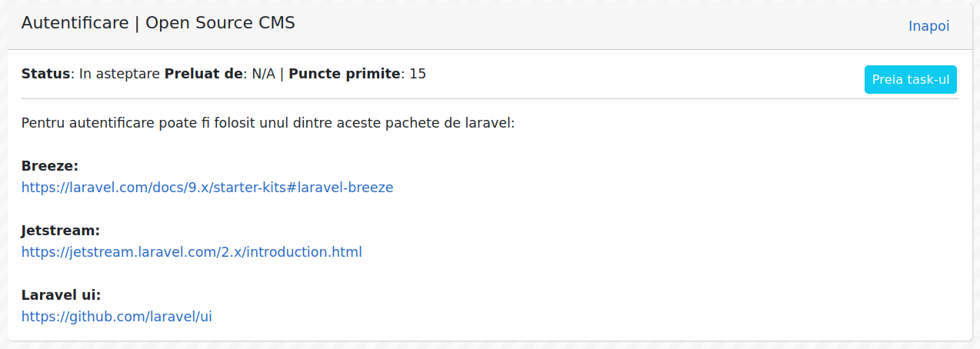
Task: Click the Pentru autentificare description paragraph
Action: click(x=268, y=122)
